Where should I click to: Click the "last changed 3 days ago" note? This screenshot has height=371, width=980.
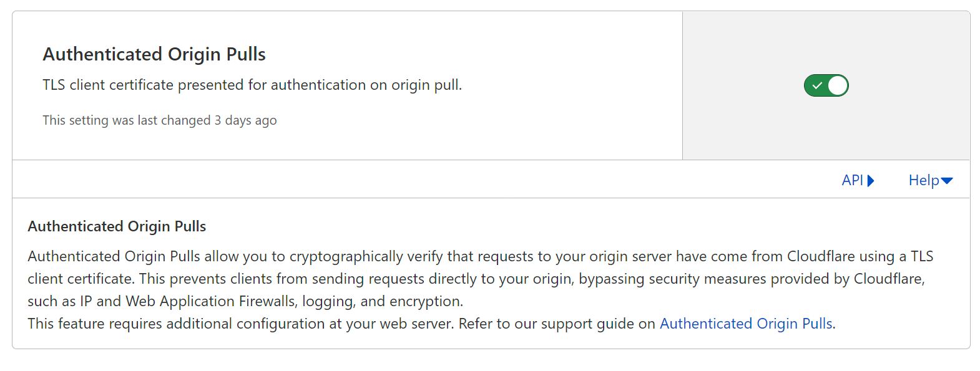[160, 120]
